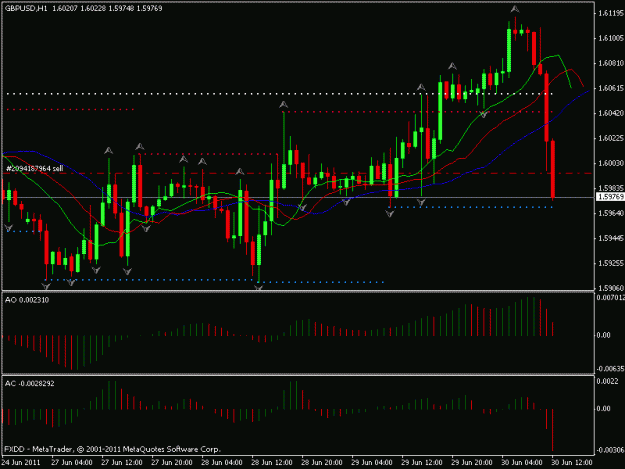Click the 27 Jun 12:00 time label
Image resolution: width=625 pixels, height=469 pixels.
122,463
